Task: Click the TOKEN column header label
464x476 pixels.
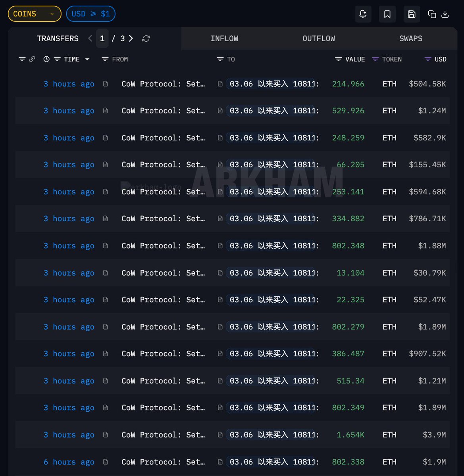Action: pos(392,59)
